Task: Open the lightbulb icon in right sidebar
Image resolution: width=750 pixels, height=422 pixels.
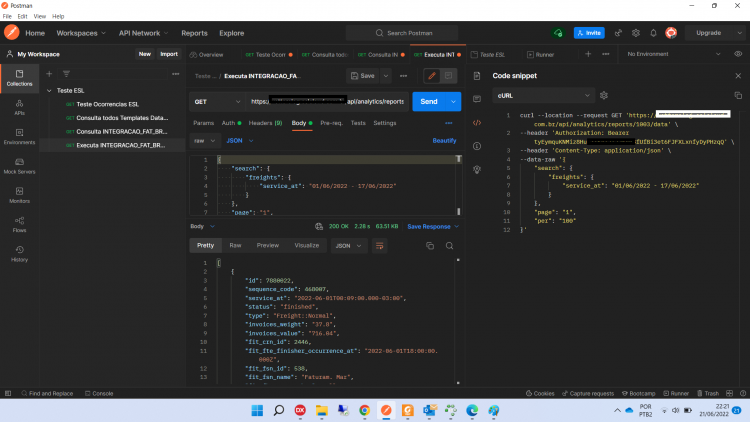Action: (x=477, y=169)
